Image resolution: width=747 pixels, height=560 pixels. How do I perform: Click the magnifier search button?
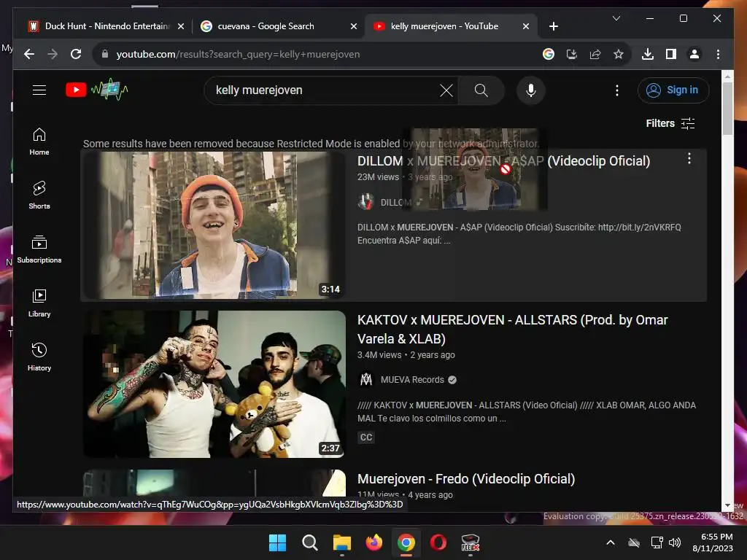coord(481,90)
